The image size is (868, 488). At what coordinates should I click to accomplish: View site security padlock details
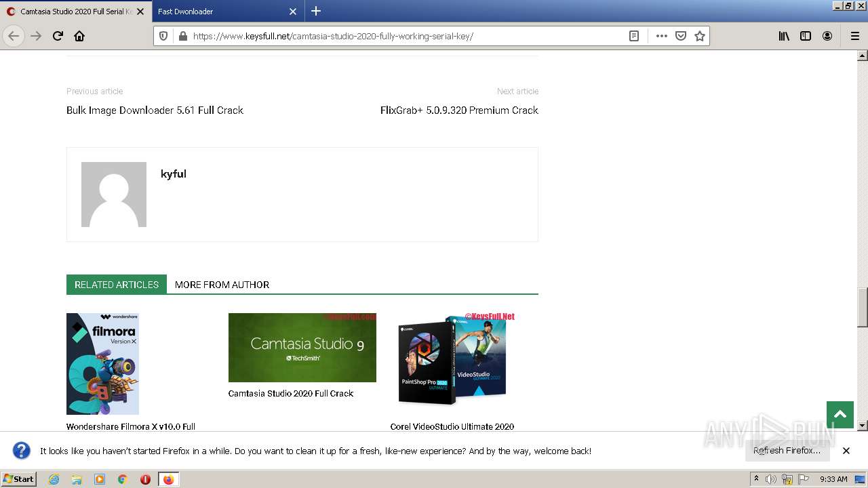(x=182, y=36)
